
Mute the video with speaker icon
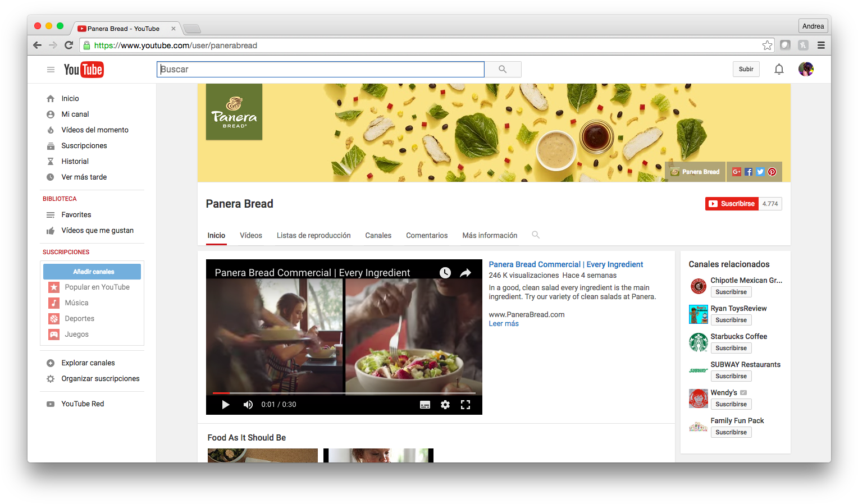coord(248,405)
